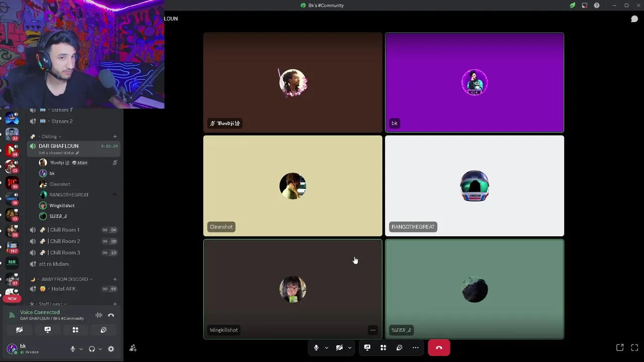The image size is (644, 362).
Task: Start an activity from bottom call bar
Action: click(x=383, y=347)
